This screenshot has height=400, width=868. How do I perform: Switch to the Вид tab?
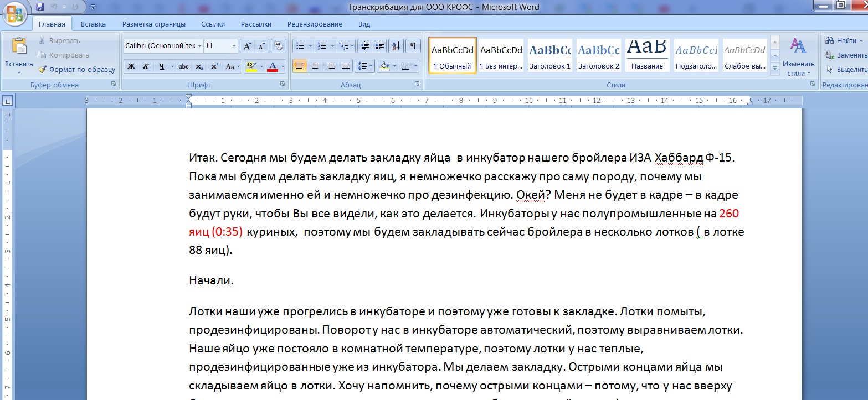364,24
